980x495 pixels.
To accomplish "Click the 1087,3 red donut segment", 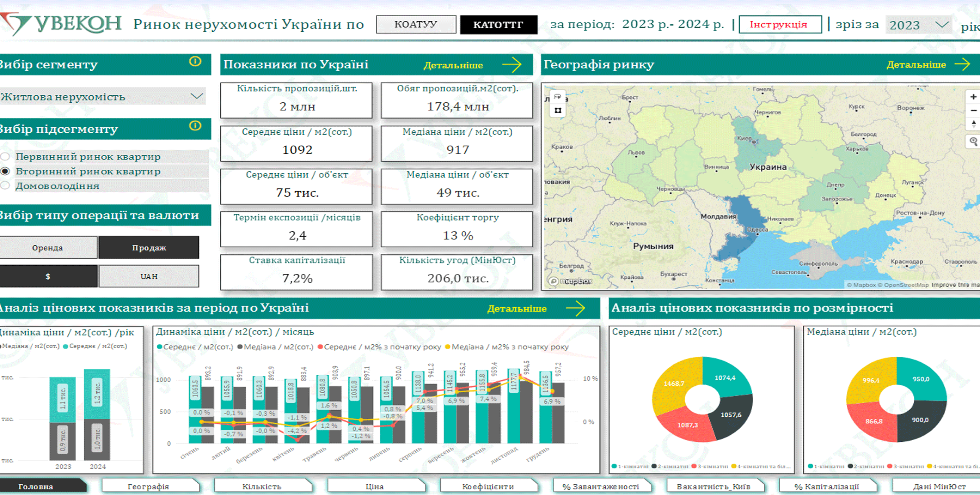I will pyautogui.click(x=688, y=425).
